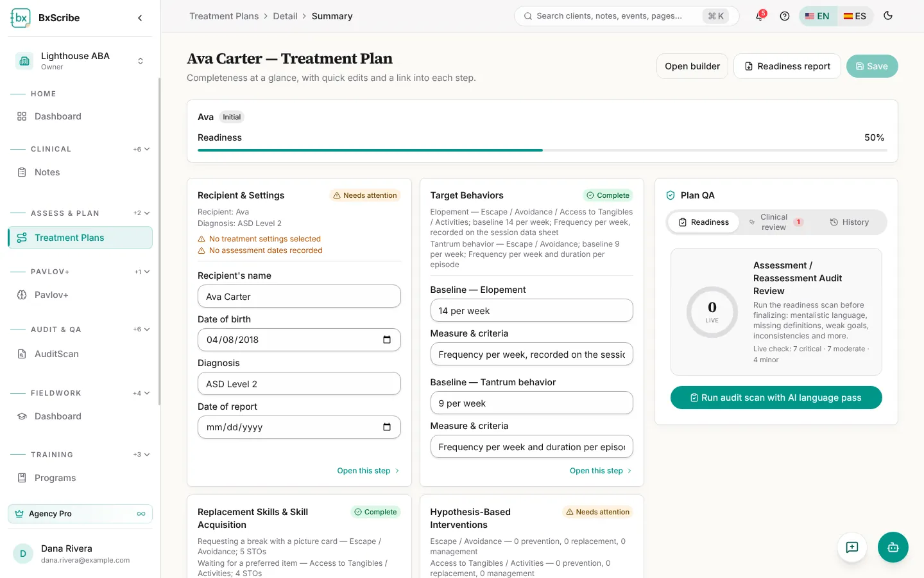
Task: Click the Save button
Action: point(872,66)
